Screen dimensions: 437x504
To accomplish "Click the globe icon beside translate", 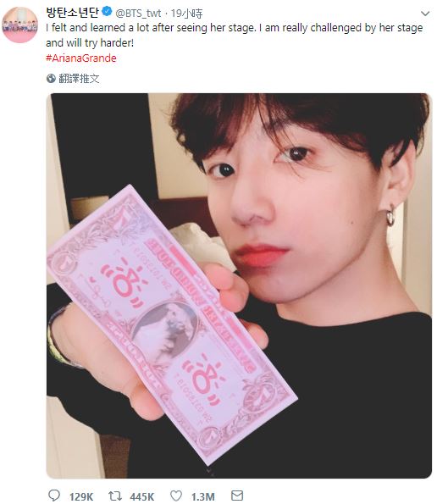I will click(x=51, y=78).
